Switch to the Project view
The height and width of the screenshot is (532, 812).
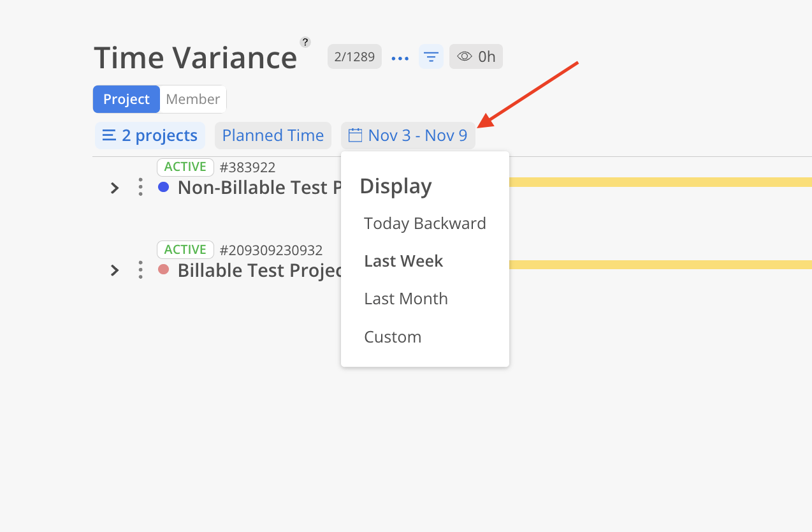(x=126, y=100)
